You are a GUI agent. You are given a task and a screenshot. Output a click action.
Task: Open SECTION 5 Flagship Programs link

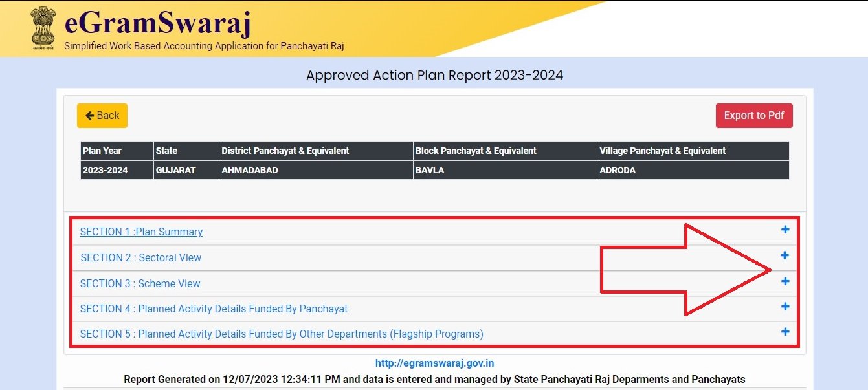pyautogui.click(x=282, y=334)
